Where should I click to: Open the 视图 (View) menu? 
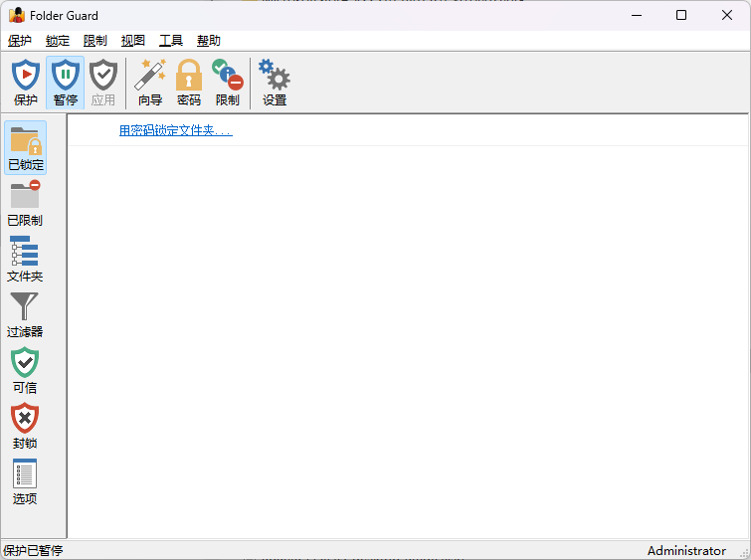(x=133, y=41)
